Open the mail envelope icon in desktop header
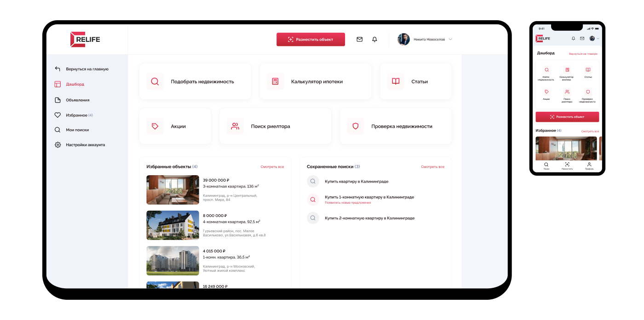 click(359, 40)
